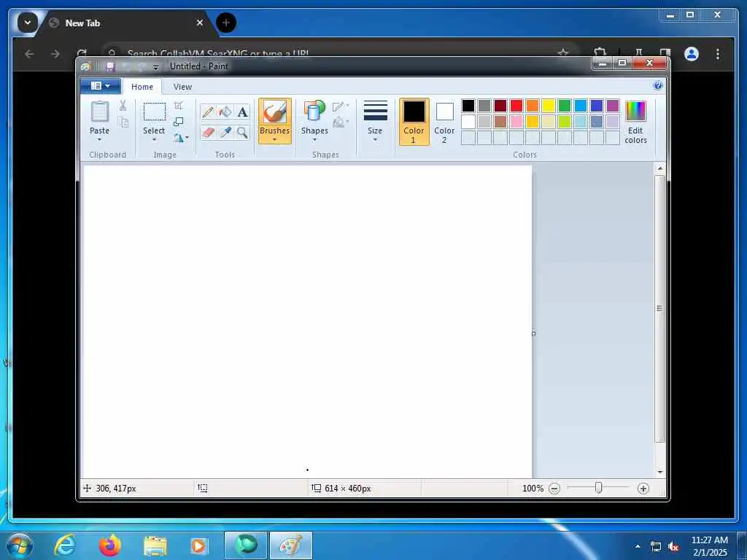747x560 pixels.
Task: Click the rectangular Select tool icon
Action: 155,112
